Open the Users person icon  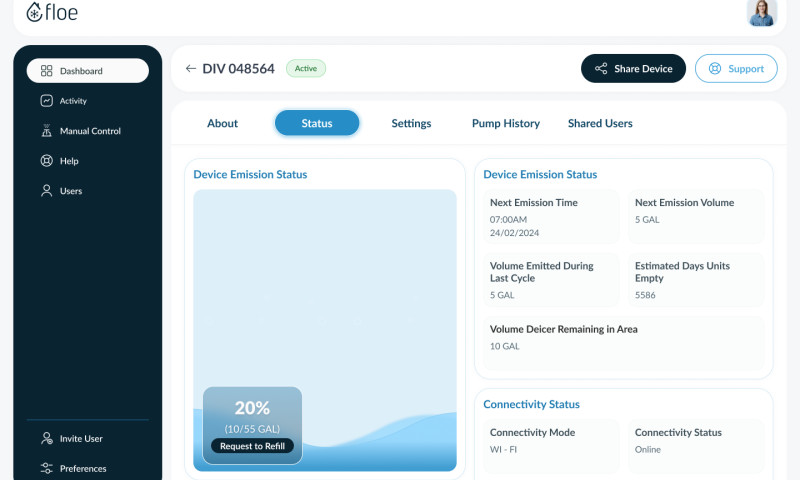[x=46, y=191]
